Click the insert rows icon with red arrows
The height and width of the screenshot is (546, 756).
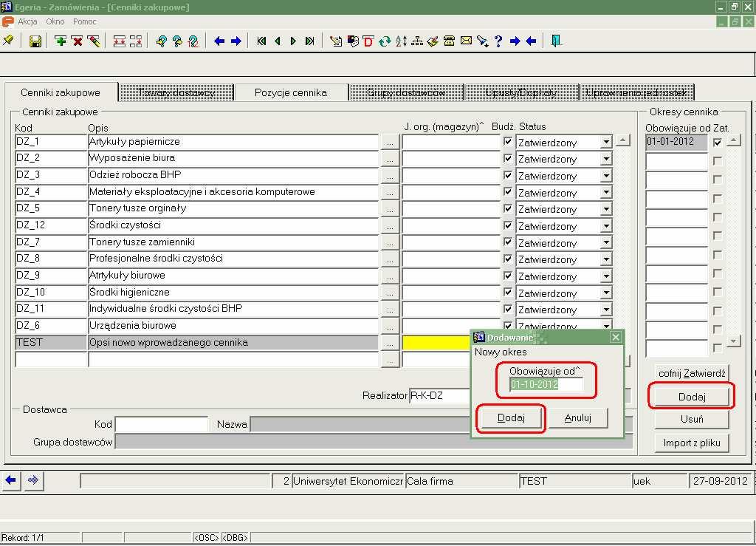(x=119, y=41)
